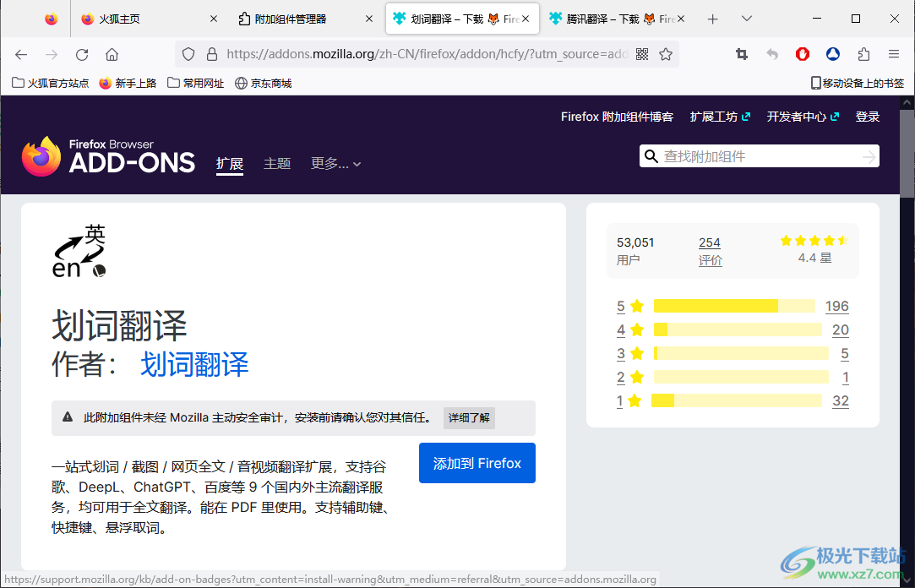Open the 32 one-star reviews count
This screenshot has width=915, height=588.
point(841,400)
